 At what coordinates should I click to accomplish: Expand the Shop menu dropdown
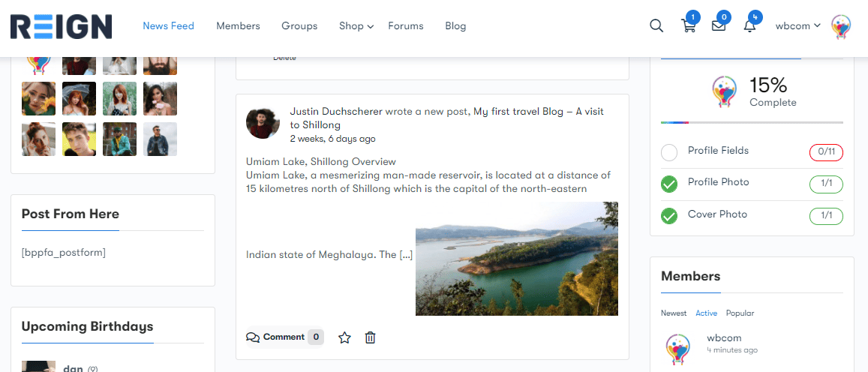356,26
